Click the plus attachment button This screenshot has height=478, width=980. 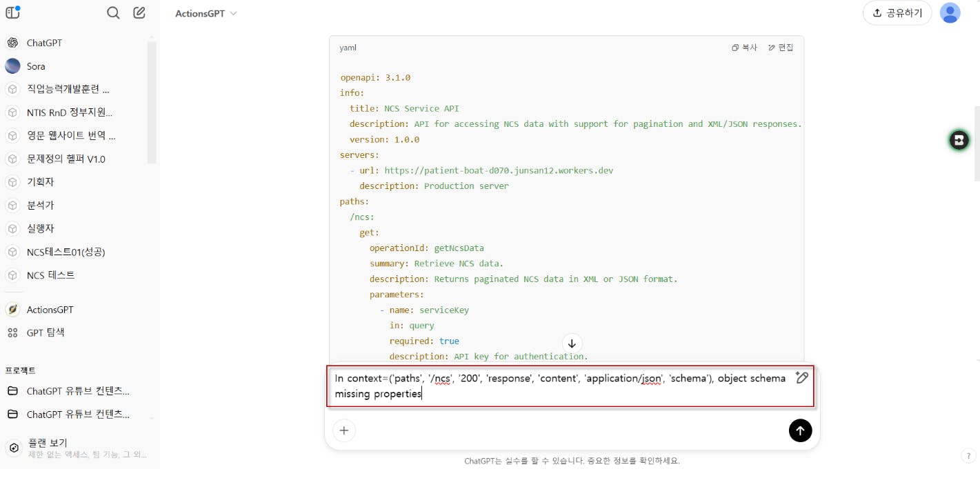point(343,431)
